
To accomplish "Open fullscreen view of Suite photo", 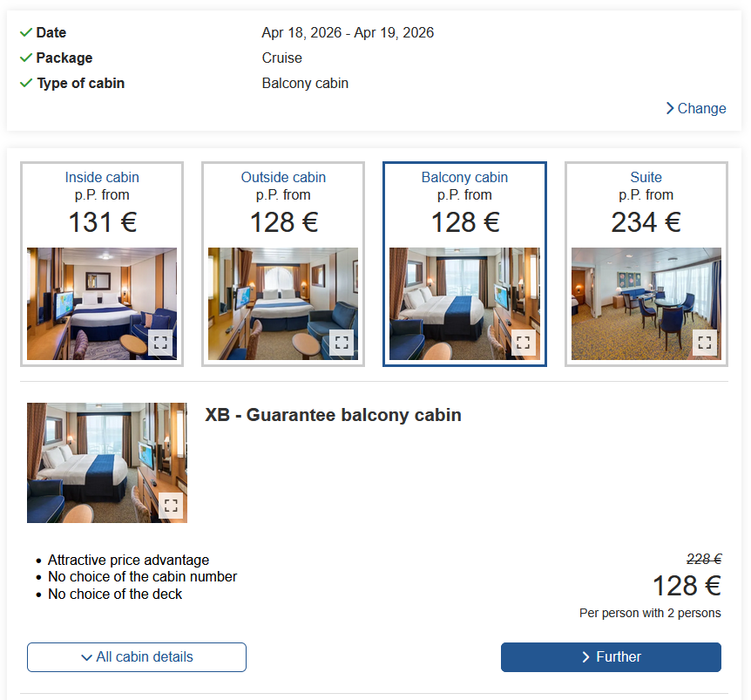I will (705, 343).
